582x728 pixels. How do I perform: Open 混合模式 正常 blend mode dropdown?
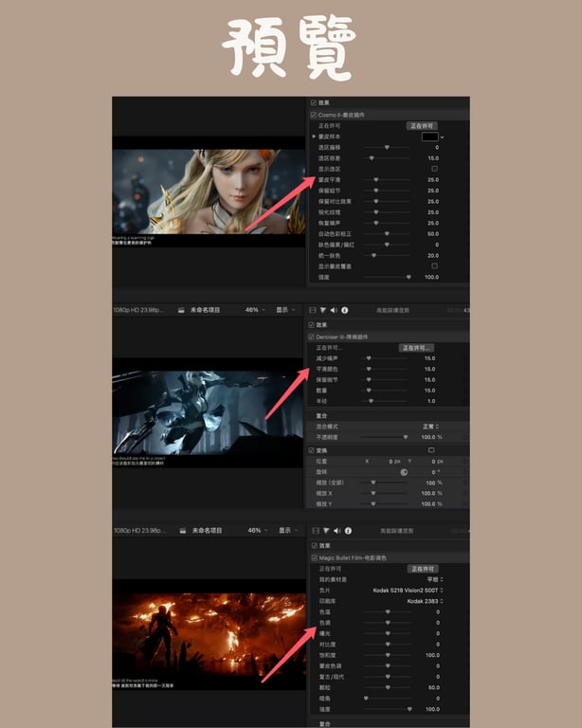[x=430, y=427]
